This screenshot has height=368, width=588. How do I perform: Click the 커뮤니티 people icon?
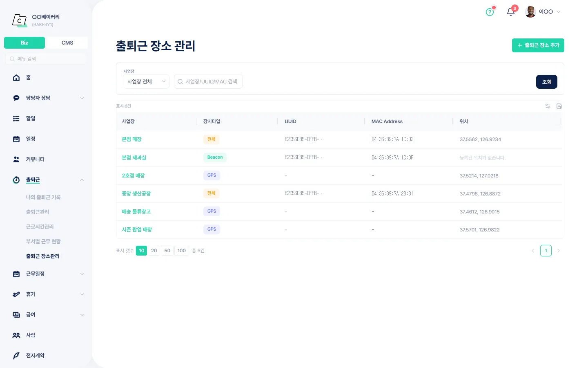[x=16, y=159]
